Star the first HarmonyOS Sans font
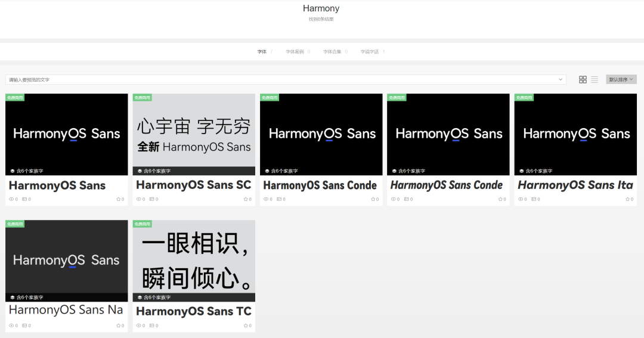 coord(118,199)
